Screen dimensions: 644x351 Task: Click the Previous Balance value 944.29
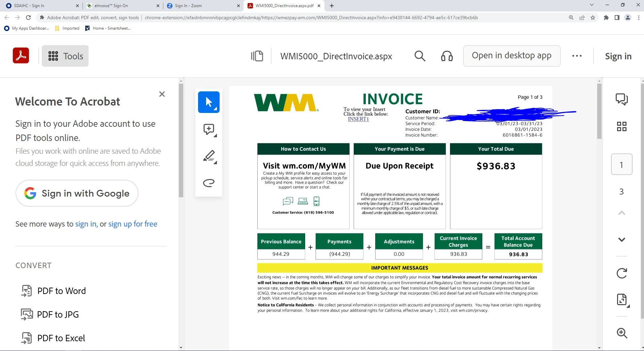click(x=281, y=254)
